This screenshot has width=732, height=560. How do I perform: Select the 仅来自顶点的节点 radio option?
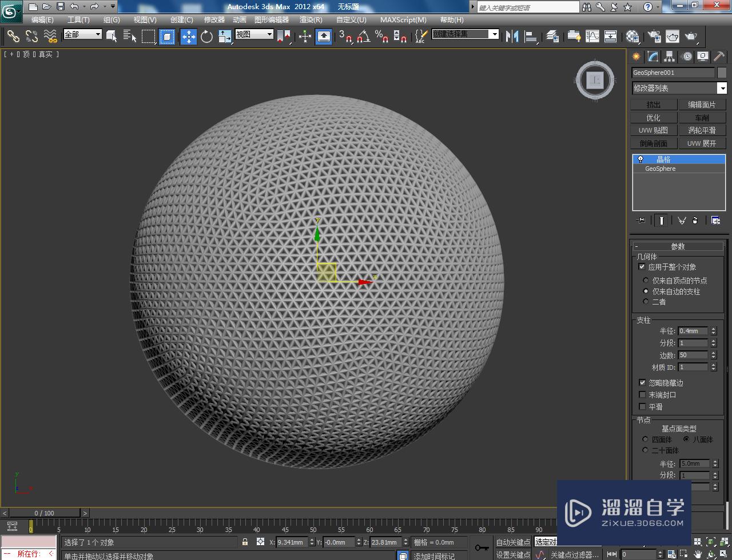coord(646,281)
